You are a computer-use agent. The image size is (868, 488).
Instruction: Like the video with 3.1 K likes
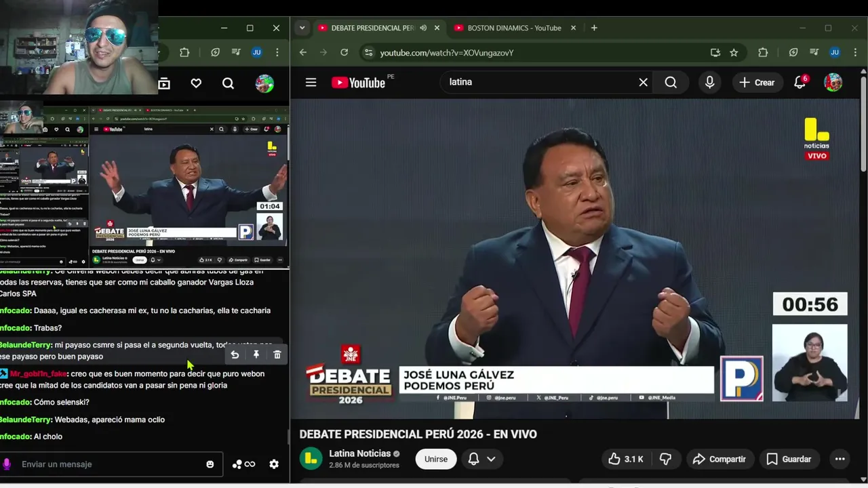[x=625, y=459]
